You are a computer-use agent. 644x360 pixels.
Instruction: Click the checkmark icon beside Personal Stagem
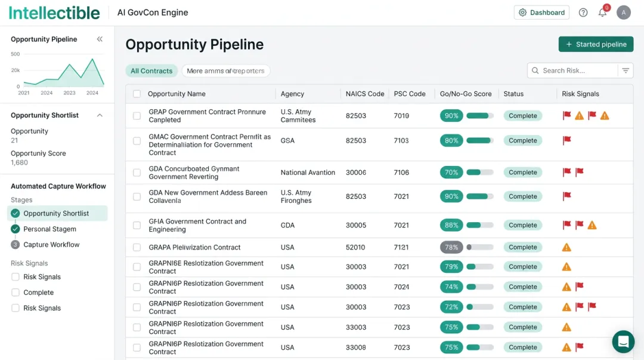coord(15,229)
